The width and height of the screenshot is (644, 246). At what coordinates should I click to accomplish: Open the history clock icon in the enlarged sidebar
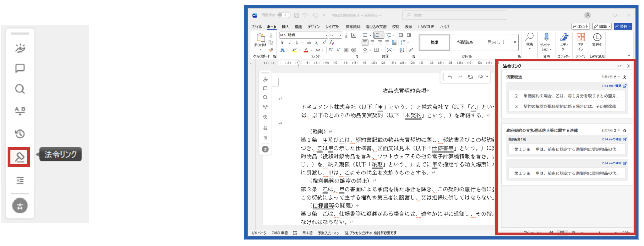(20, 134)
